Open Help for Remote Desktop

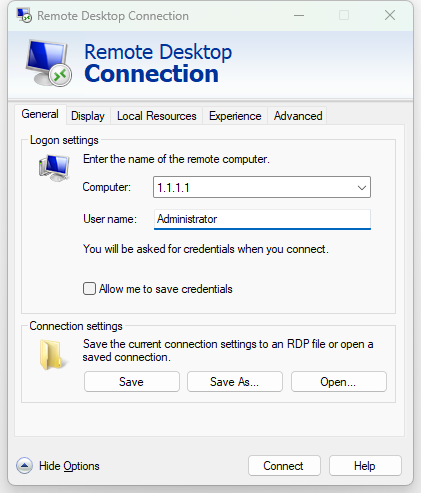point(365,466)
